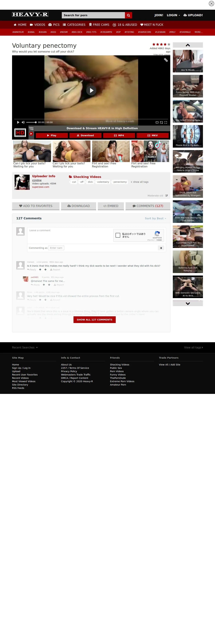
Task: Expand '+ show all tags'
Action: point(139,182)
